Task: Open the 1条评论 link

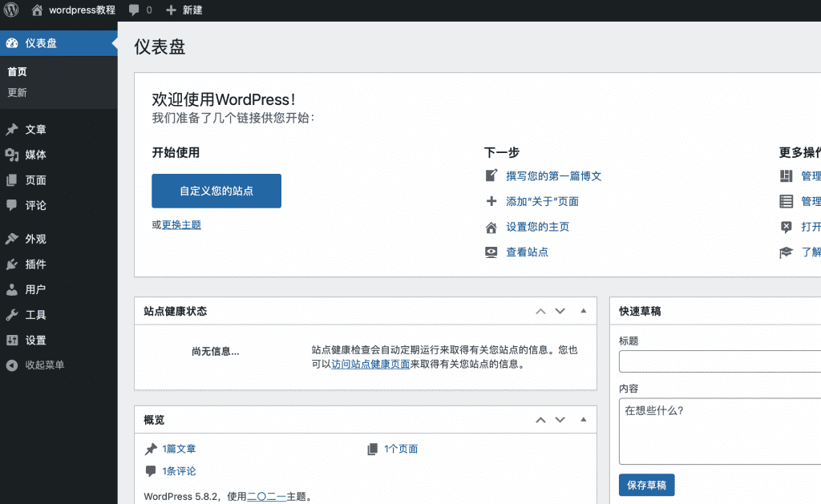Action: (x=179, y=471)
